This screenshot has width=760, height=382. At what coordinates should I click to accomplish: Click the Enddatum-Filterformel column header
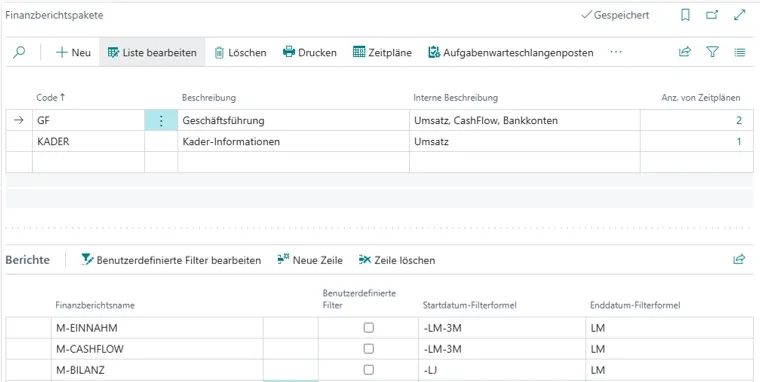[635, 305]
